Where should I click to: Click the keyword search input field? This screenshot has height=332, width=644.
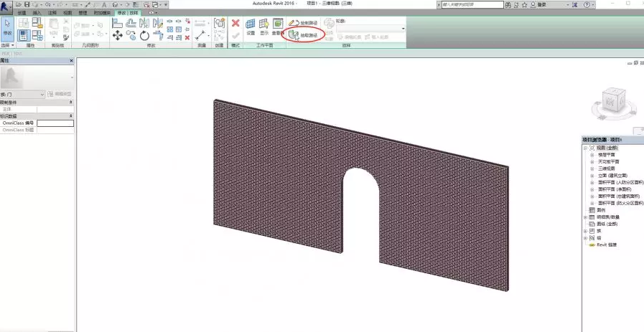(472, 4)
